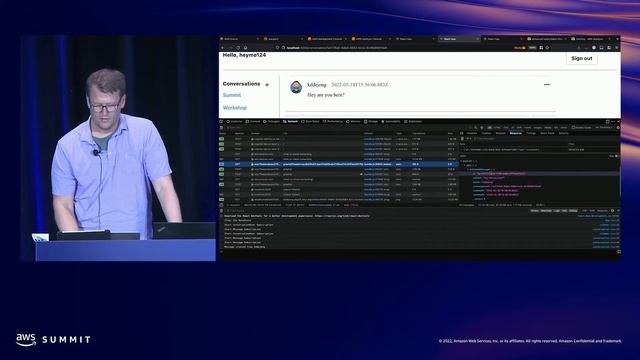Open the No Throttling dropdown
640x360 pixels.
(604, 127)
